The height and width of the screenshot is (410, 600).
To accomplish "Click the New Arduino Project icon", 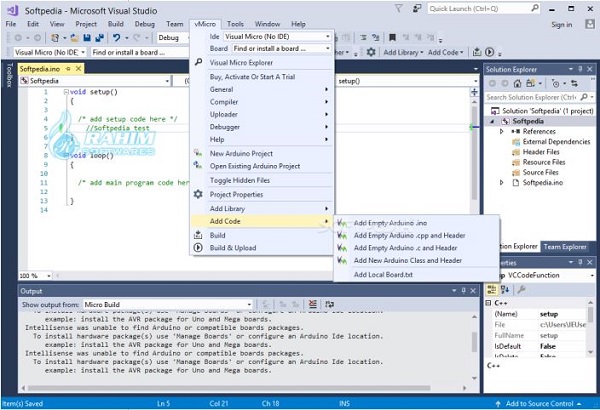I will pos(198,153).
